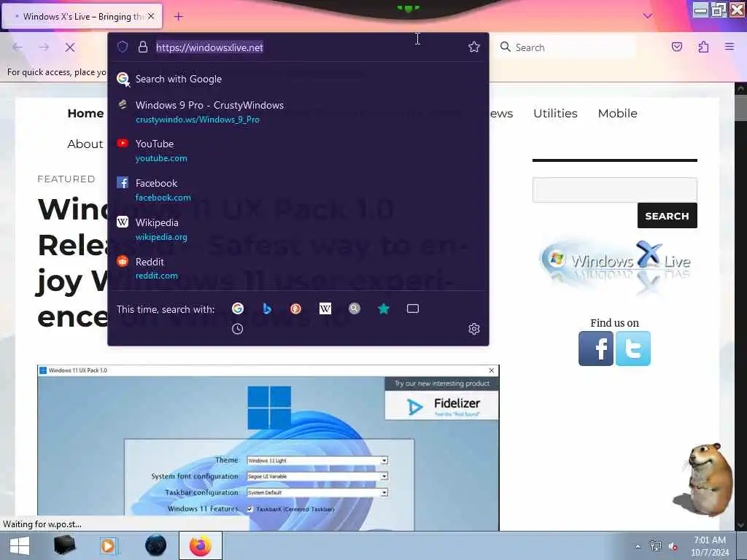Open a new tab with plus button
This screenshot has width=747, height=560.
tap(179, 17)
